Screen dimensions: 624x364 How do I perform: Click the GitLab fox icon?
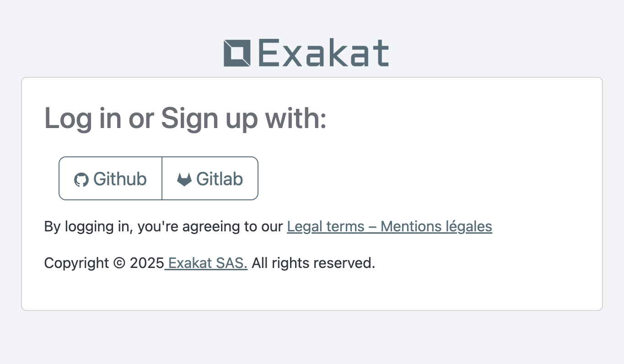(184, 179)
